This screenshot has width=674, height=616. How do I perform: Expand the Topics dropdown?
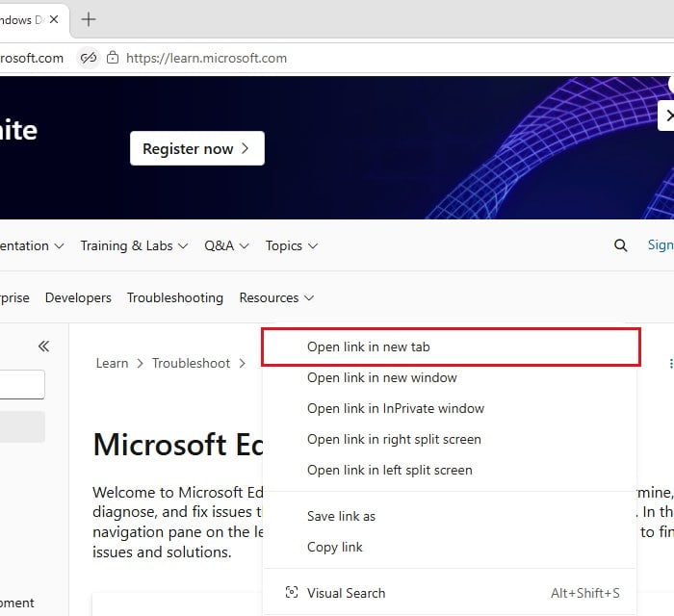coord(292,245)
